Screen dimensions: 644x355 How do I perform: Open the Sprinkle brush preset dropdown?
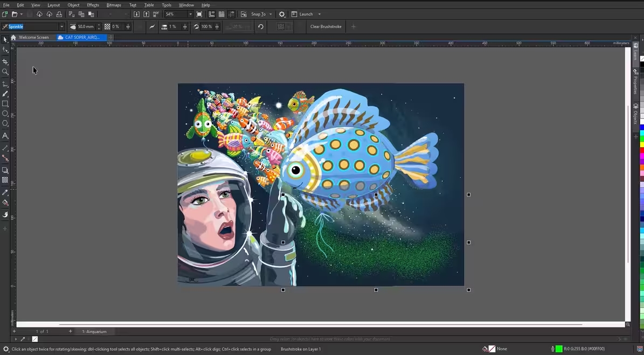[61, 26]
